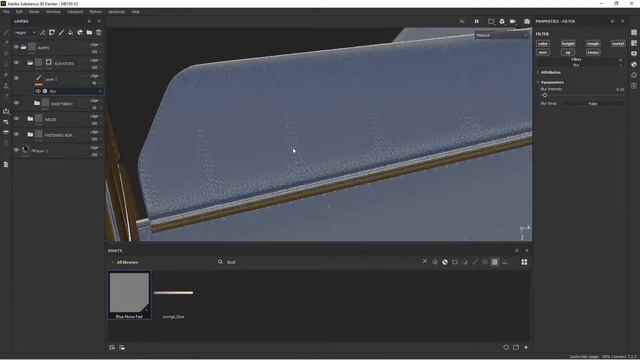Click the folder icon at the Assets panel bottom right

coord(516,347)
